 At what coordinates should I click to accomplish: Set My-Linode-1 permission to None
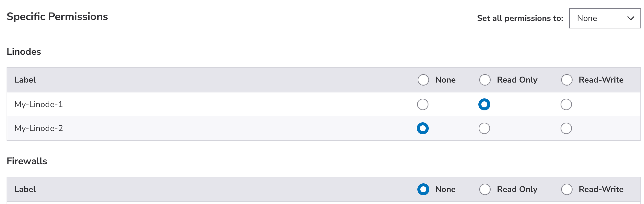point(422,104)
